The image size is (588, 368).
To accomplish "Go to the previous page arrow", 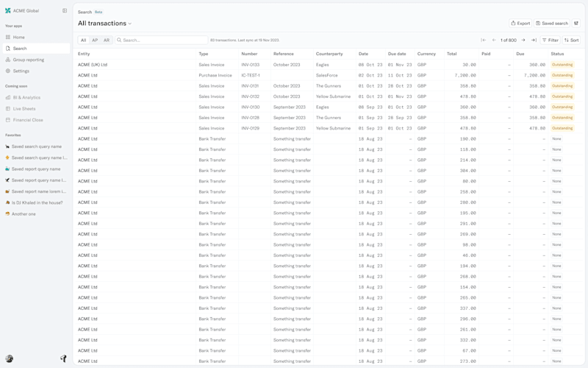I will [494, 40].
